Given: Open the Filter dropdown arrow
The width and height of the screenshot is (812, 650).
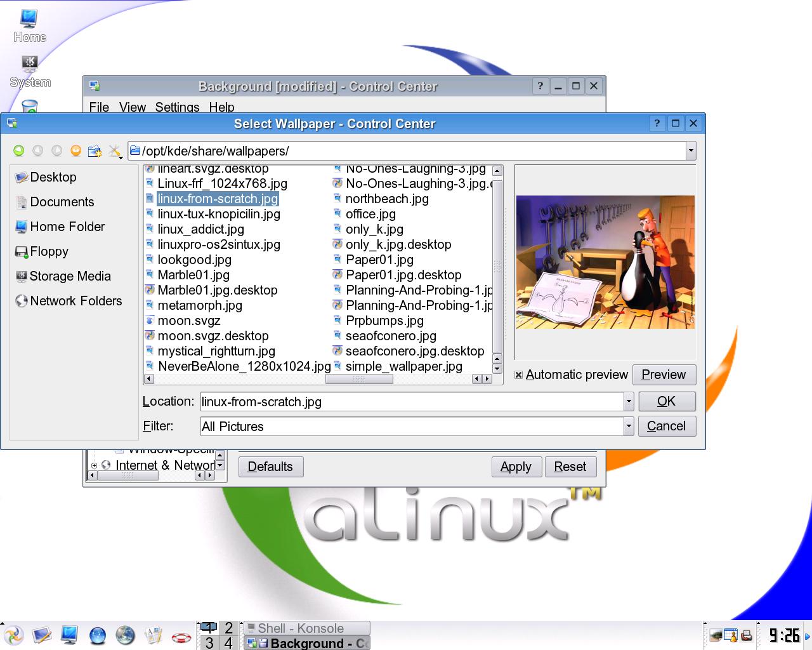Looking at the screenshot, I should [629, 426].
